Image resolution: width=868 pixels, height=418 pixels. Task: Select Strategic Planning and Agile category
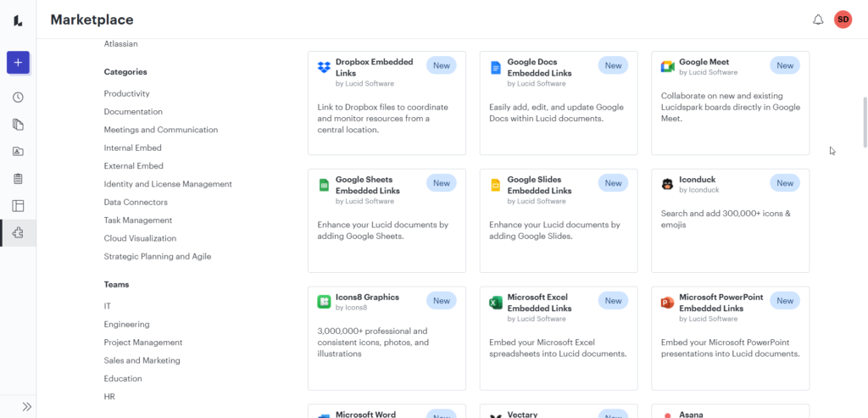tap(157, 257)
